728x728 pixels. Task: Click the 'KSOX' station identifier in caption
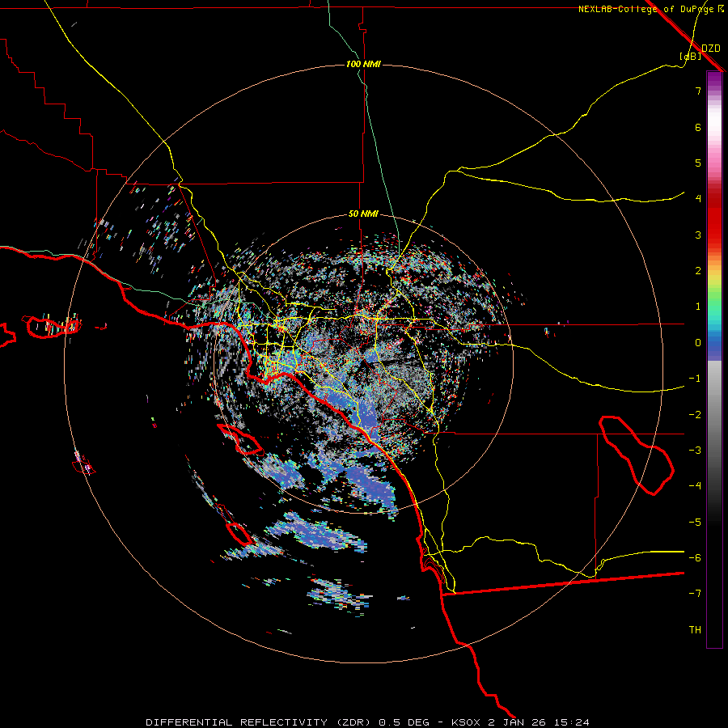(467, 722)
